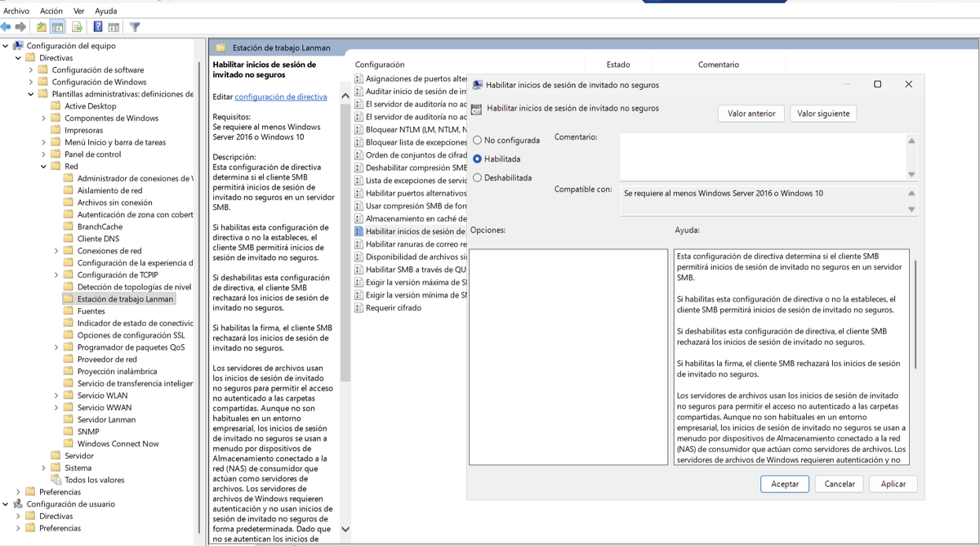
Task: Click inside the Comentario text box
Action: point(763,157)
